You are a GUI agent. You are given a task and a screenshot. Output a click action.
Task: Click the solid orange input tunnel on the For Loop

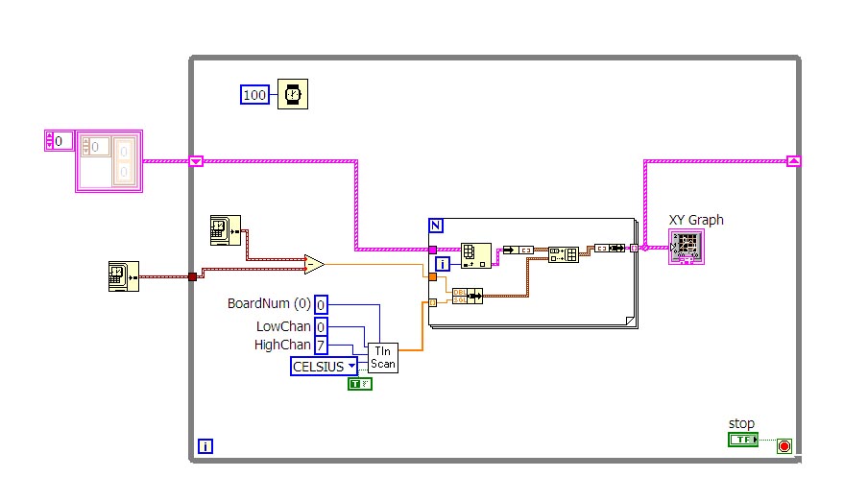[x=433, y=276]
